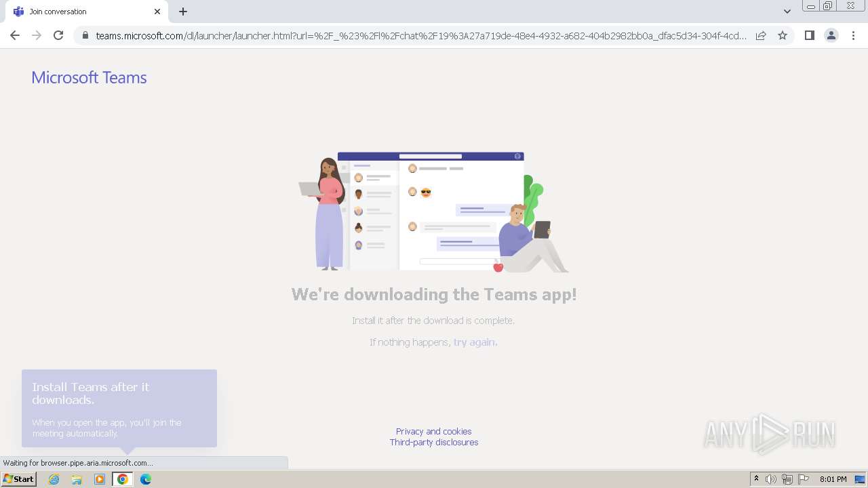
Task: Open Privacy and cookies link
Action: [434, 431]
